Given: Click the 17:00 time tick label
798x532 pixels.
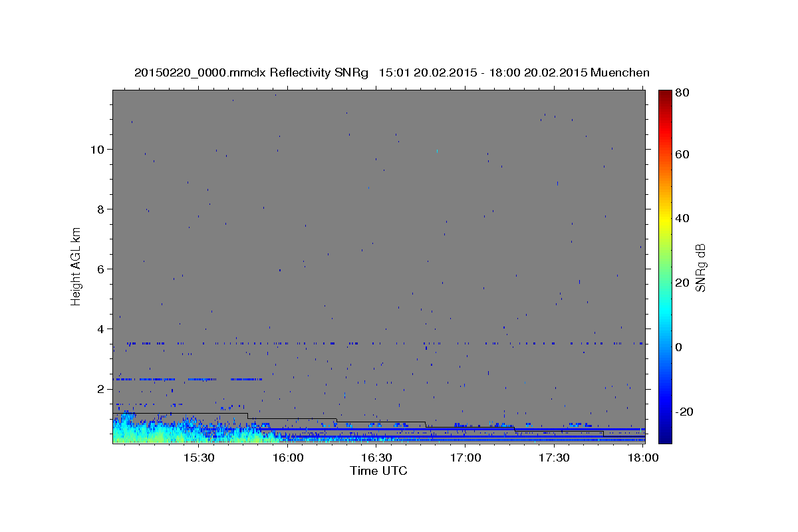Looking at the screenshot, I should coord(465,458).
